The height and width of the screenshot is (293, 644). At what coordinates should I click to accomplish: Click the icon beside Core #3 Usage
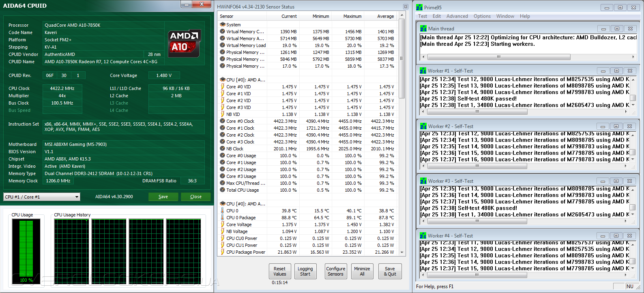222,176
